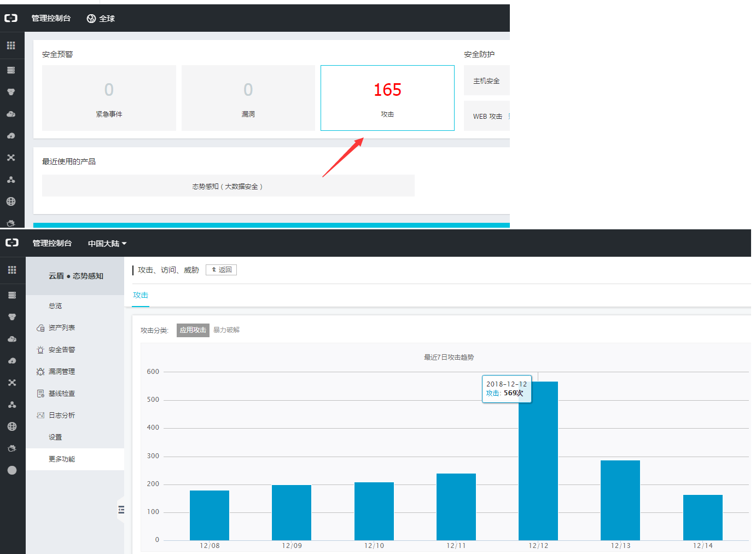This screenshot has width=756, height=554.
Task: Click the bug icon beside 漏洞管理
Action: [x=40, y=372]
